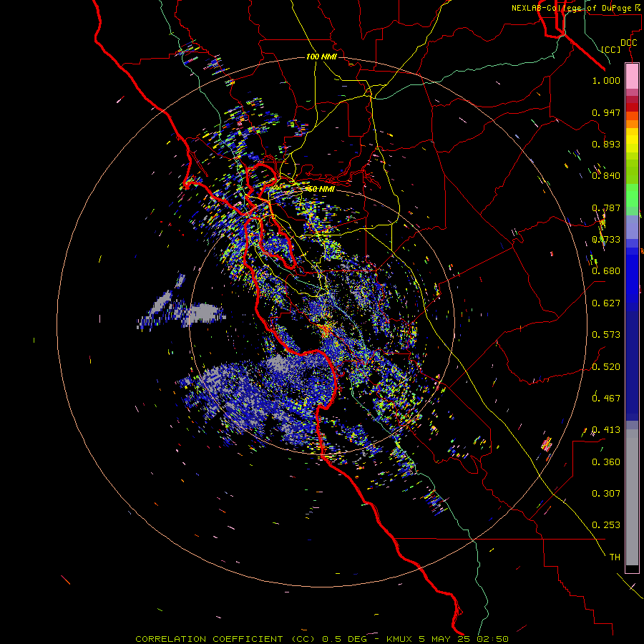Click the 0.467 scale value

[x=606, y=399]
